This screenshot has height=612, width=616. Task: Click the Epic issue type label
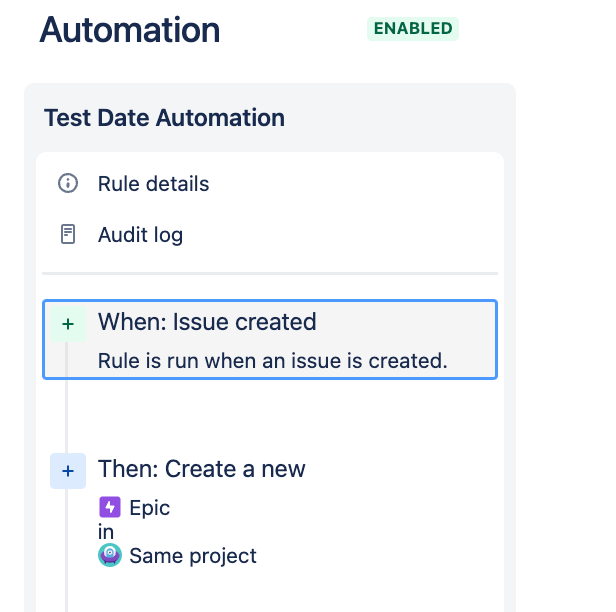click(150, 508)
